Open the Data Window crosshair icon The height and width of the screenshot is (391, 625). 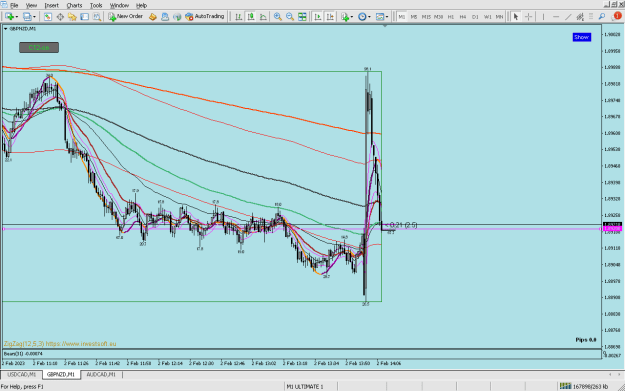coord(60,16)
